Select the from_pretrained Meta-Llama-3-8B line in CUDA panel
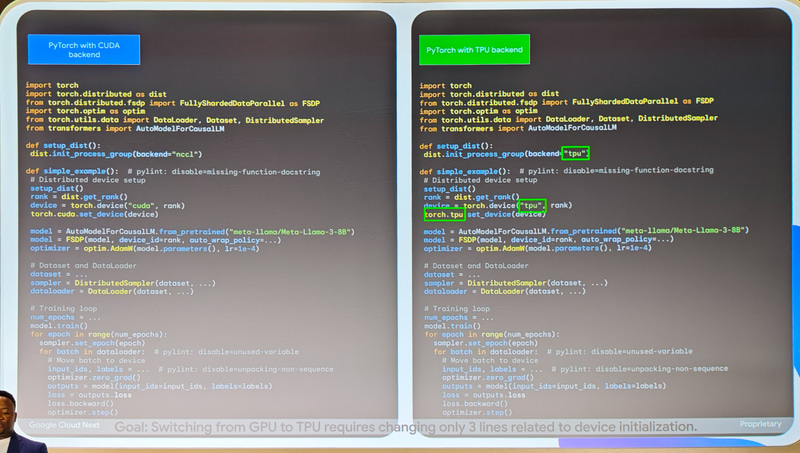The image size is (800, 453). click(192, 232)
